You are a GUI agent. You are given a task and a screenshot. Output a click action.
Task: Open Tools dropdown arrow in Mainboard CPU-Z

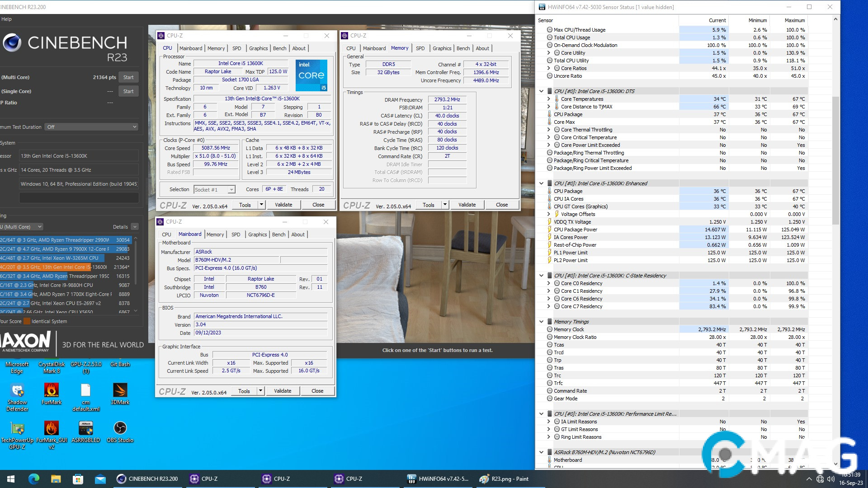click(x=261, y=391)
